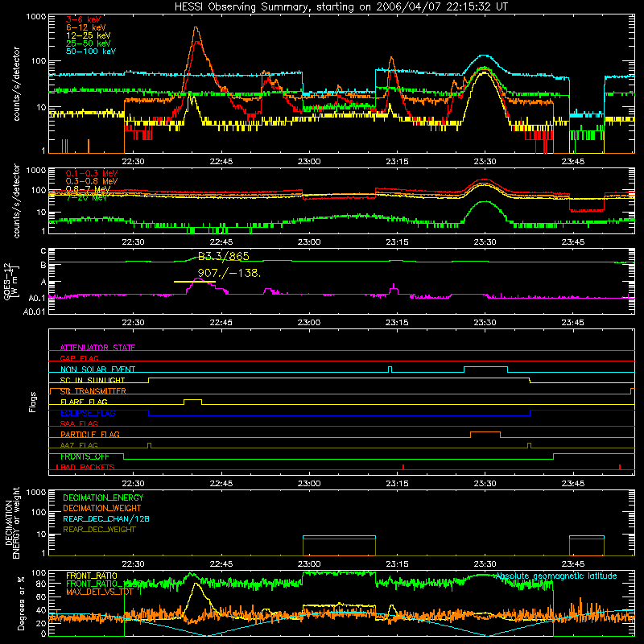644x644 pixels.
Task: Click the green 25-50 keV legend entry
Action: 89,43
